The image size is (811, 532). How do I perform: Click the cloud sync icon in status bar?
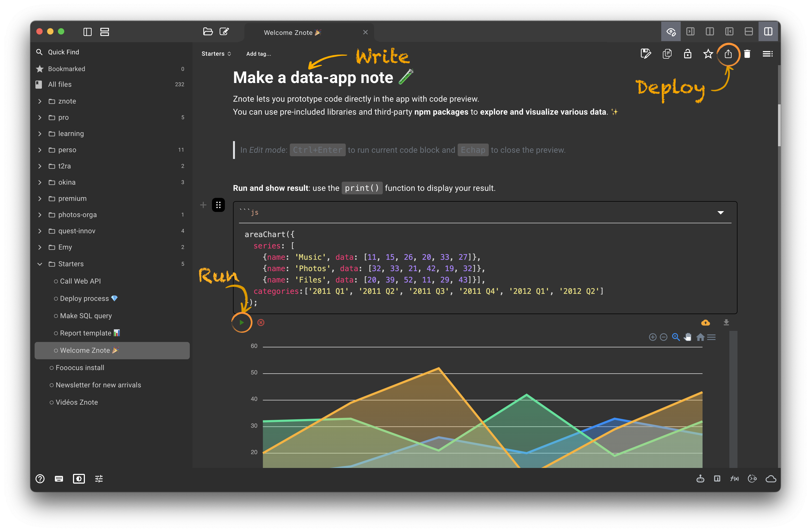click(771, 479)
